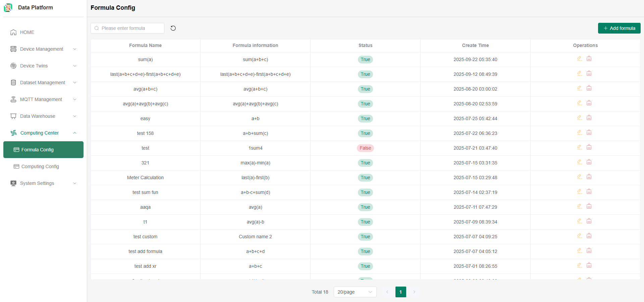Image resolution: width=644 pixels, height=302 pixels.
Task: Click the Data Platform logo icon
Action: (8, 7)
